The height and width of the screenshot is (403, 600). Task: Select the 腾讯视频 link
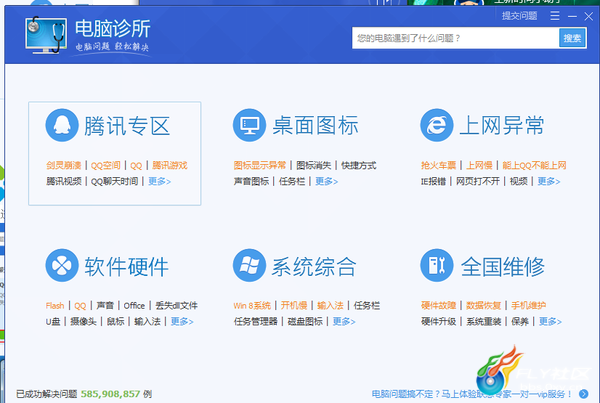click(x=64, y=181)
